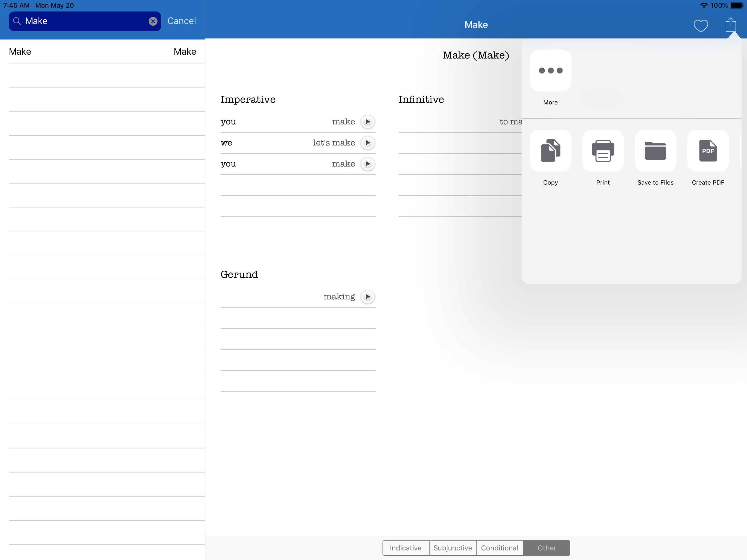Viewport: 747px width, 560px height.
Task: Choose Save to Files action
Action: (x=655, y=151)
